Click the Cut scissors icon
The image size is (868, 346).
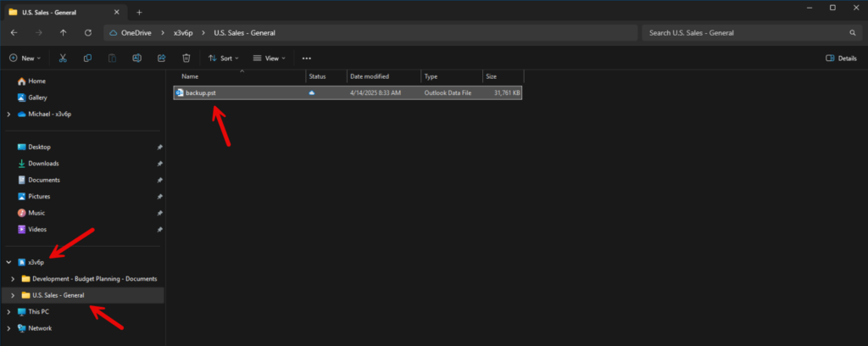click(x=63, y=59)
